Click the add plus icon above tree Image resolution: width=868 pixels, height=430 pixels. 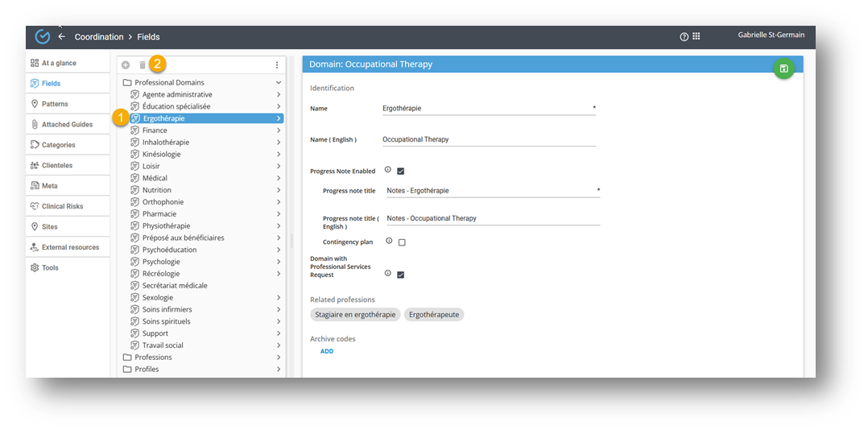click(126, 65)
